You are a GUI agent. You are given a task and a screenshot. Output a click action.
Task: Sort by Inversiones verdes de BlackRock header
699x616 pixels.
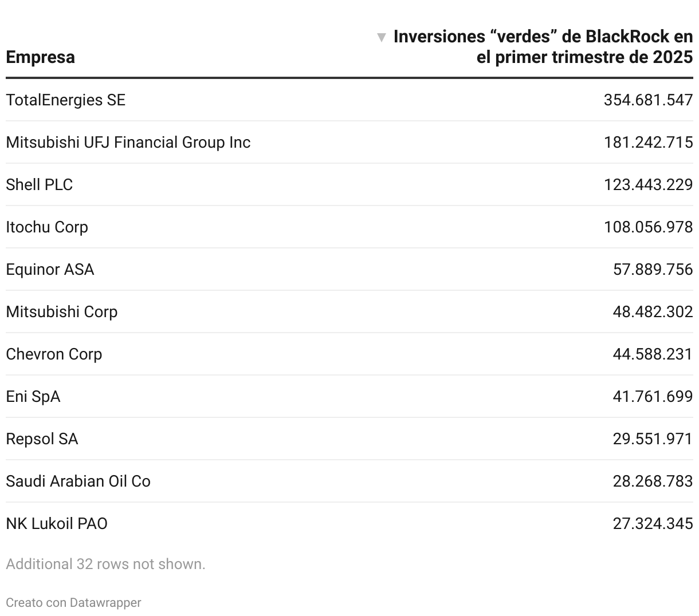pos(543,47)
